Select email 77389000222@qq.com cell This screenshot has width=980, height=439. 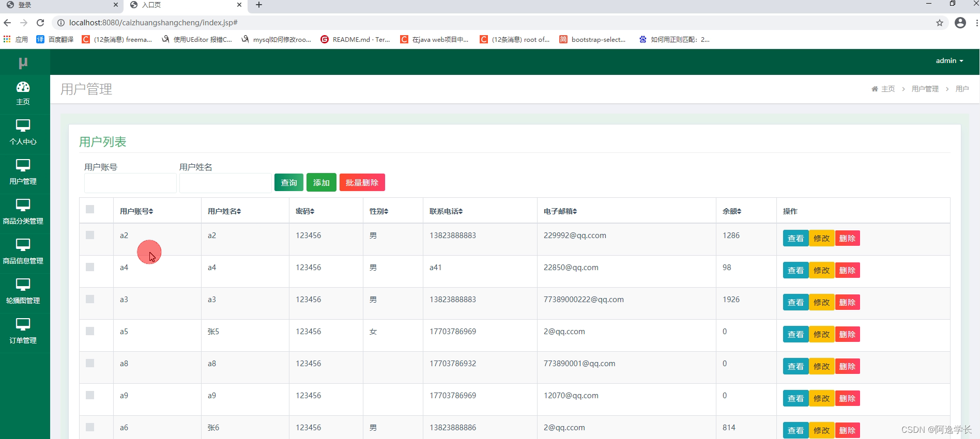(584, 300)
